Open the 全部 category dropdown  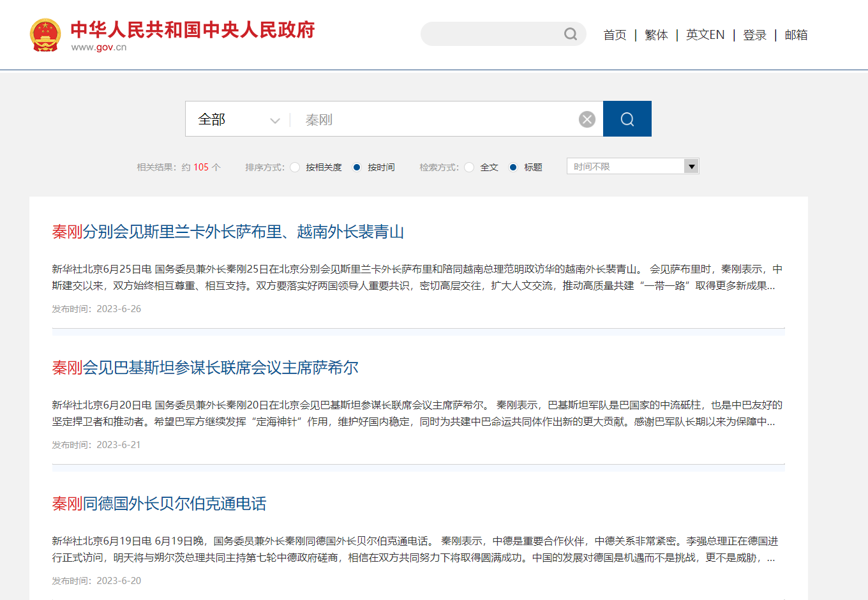click(239, 119)
